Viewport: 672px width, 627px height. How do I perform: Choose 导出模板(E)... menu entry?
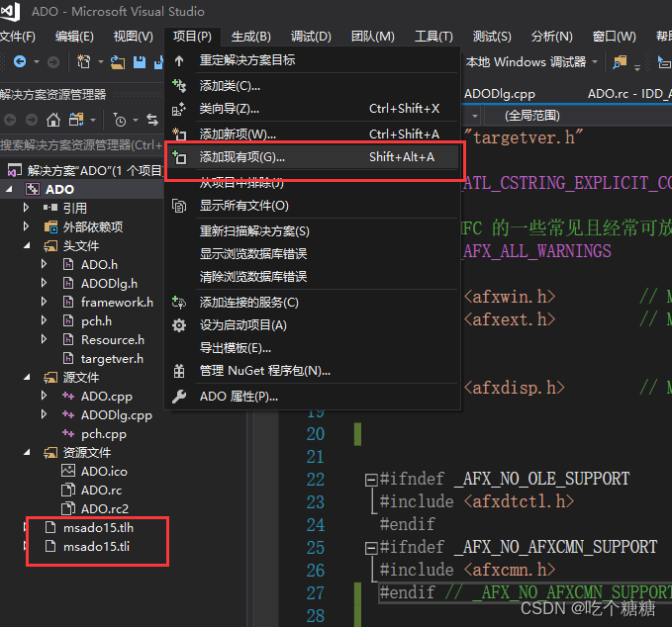tap(312, 348)
